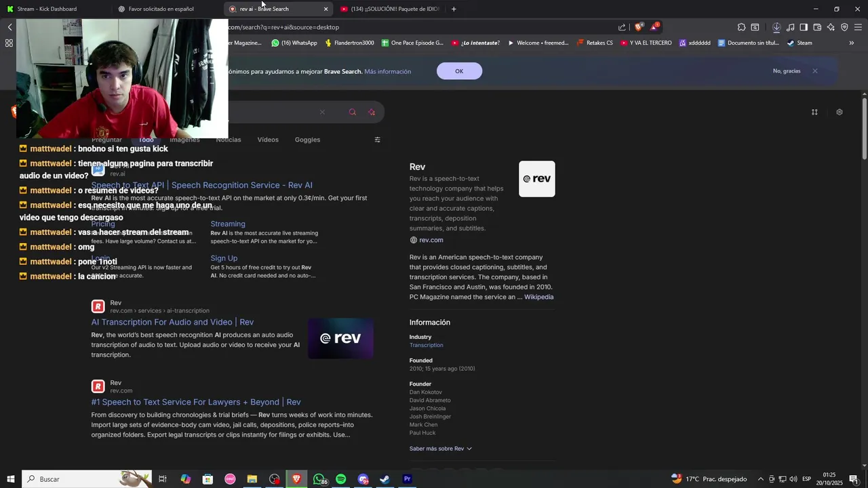Open the ranking options icon beside settings gear
Viewport: 868px width, 488px height.
(x=814, y=112)
